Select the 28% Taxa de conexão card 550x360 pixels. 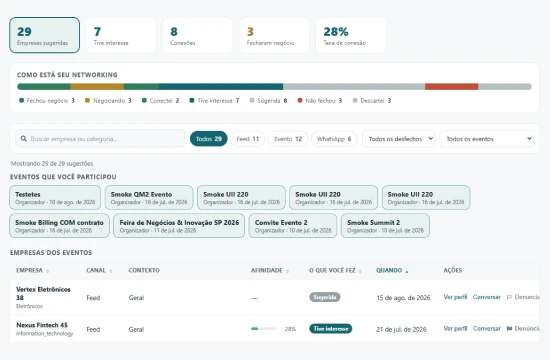point(351,35)
